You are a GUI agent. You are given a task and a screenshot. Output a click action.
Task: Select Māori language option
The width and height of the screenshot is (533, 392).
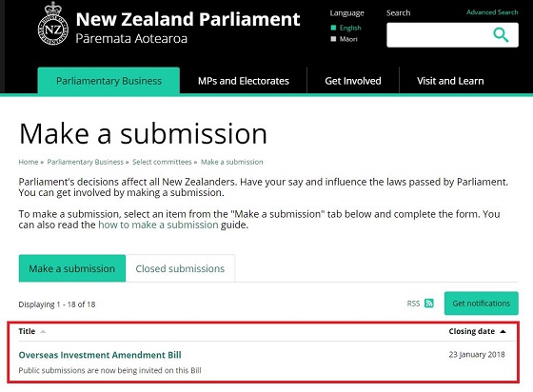tap(348, 39)
